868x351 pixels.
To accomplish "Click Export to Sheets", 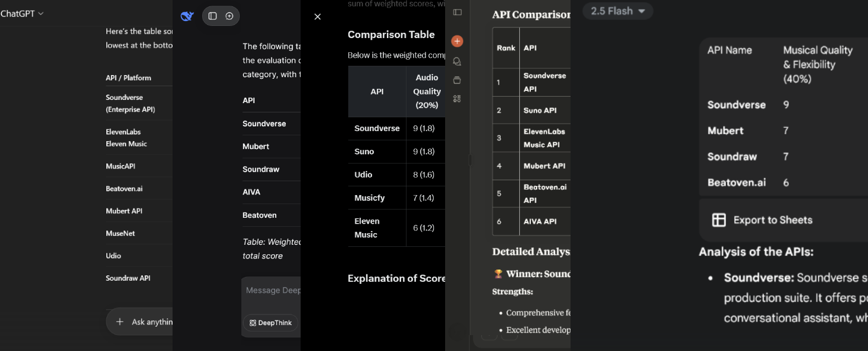I will 762,220.
